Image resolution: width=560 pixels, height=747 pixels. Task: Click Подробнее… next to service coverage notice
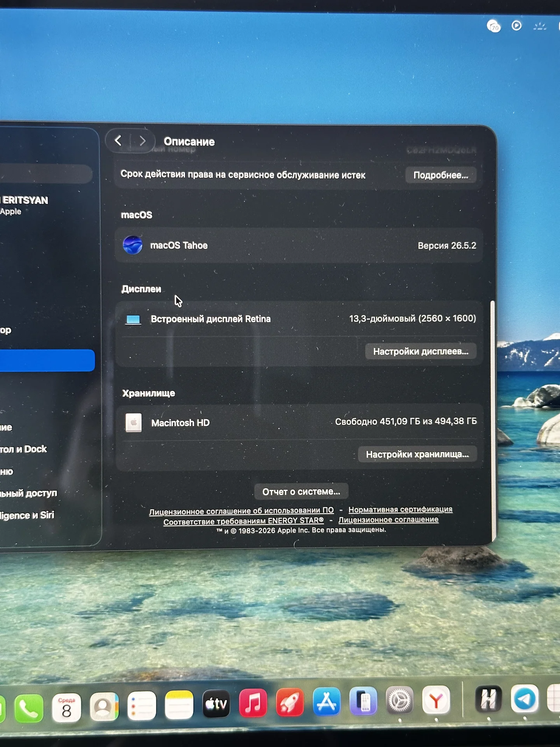tap(441, 175)
